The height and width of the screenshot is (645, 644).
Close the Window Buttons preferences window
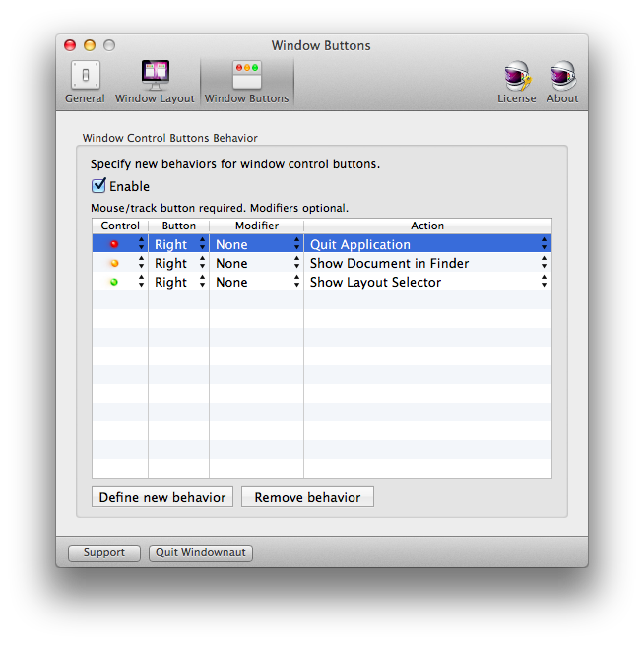(70, 45)
